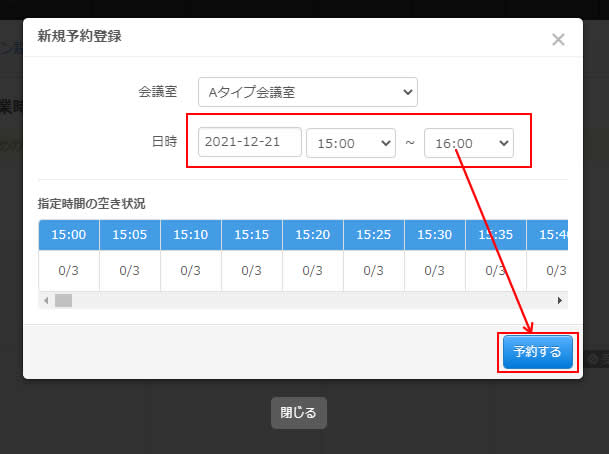Screen dimensions: 609x454
Task: Open the 会議室 room dropdown
Action: (307, 92)
